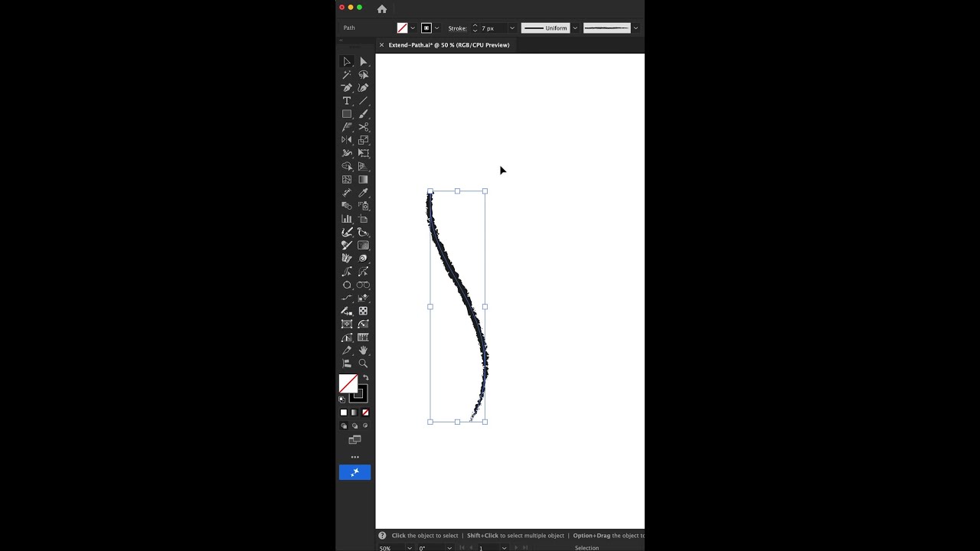Viewport: 980px width, 551px height.
Task: Open the brush definition dropdown arrow
Action: pyautogui.click(x=635, y=28)
